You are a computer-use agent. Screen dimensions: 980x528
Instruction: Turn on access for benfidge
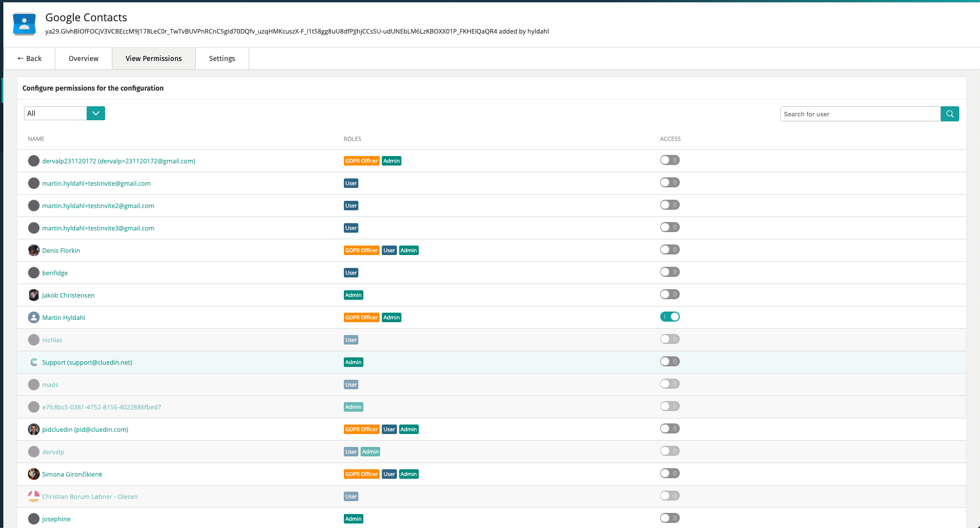click(670, 272)
